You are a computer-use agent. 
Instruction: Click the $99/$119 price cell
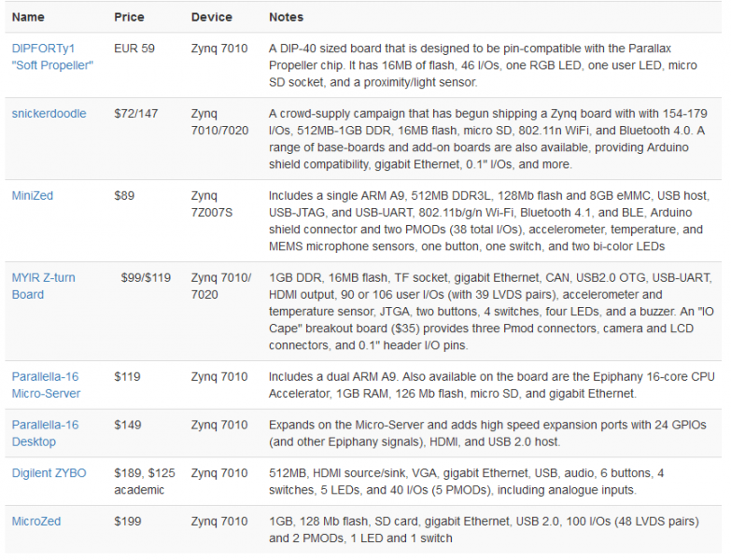146,277
